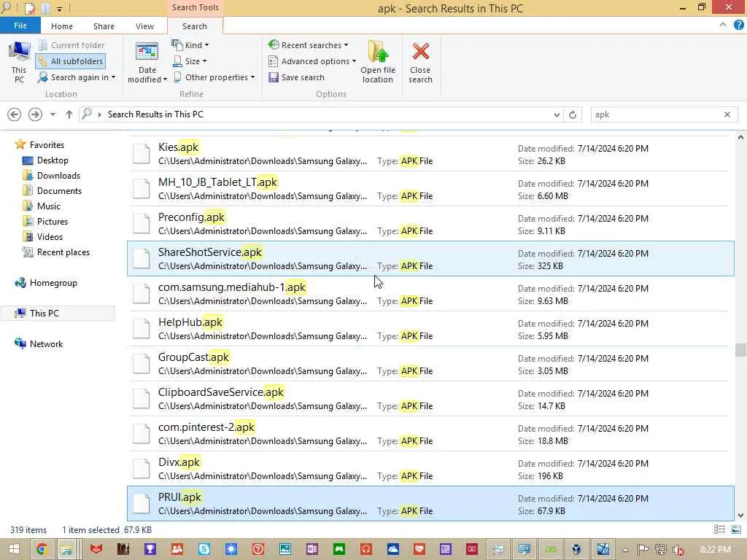747x560 pixels.
Task: Open Search again in dropdown
Action: click(x=77, y=77)
